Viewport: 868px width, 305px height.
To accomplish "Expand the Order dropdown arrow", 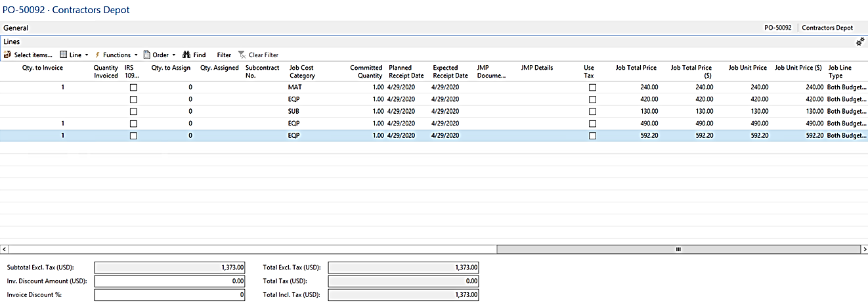I will click(174, 55).
